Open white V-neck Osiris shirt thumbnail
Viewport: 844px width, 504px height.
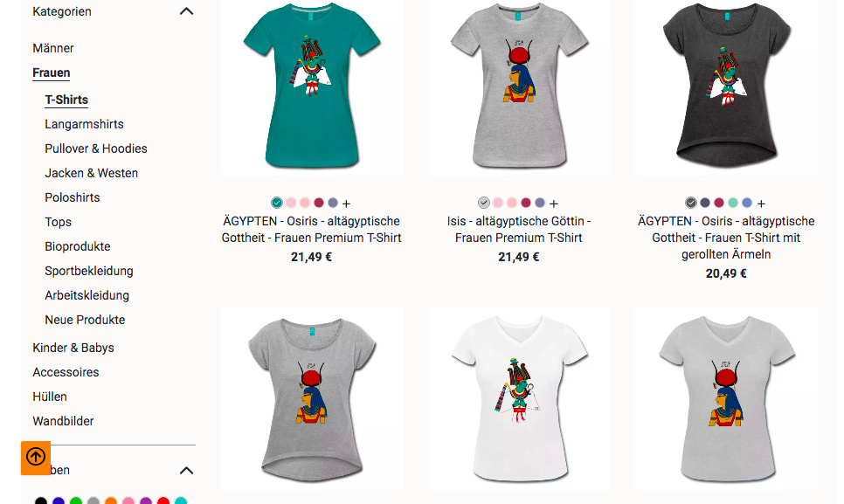(x=519, y=398)
